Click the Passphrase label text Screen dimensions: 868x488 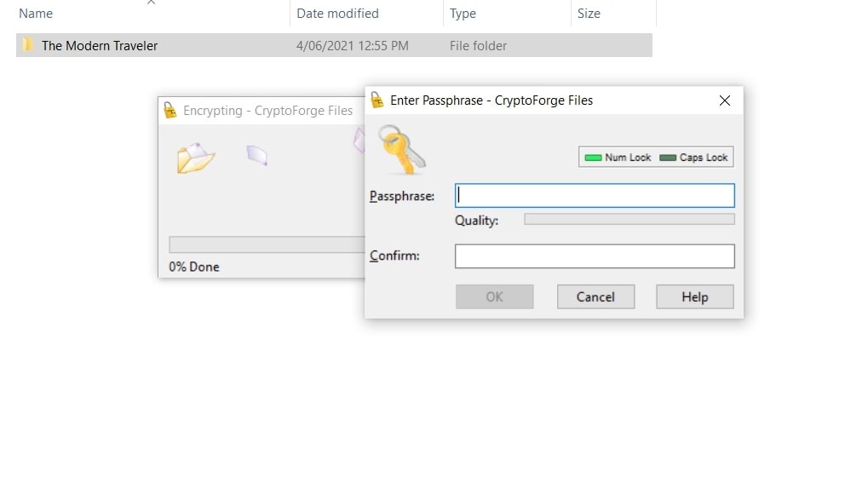tap(402, 196)
